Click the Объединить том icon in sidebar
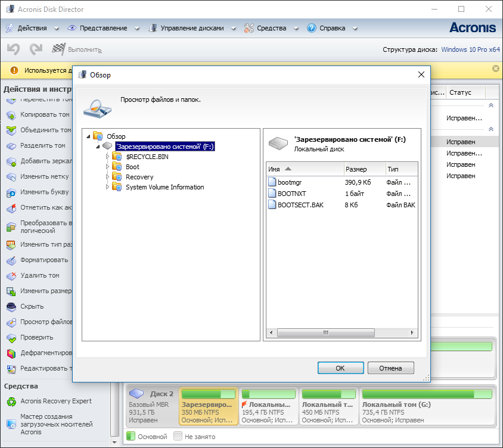Image resolution: width=503 pixels, height=448 pixels. (x=11, y=130)
